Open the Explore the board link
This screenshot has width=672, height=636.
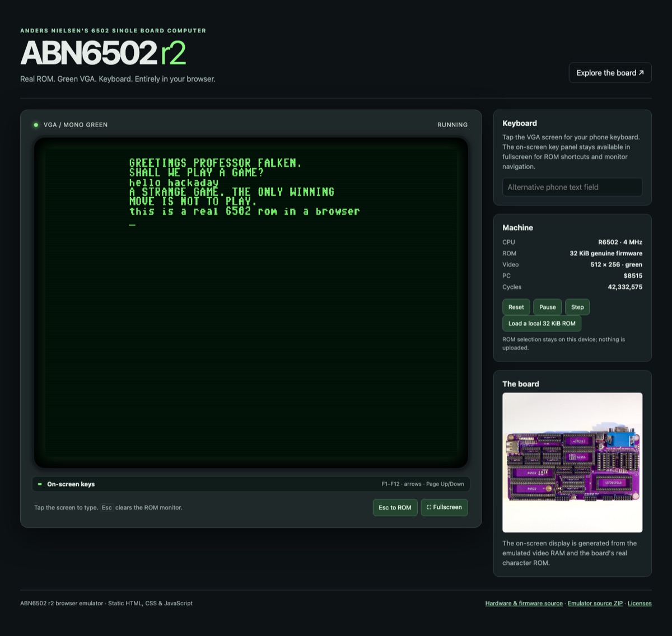(610, 73)
